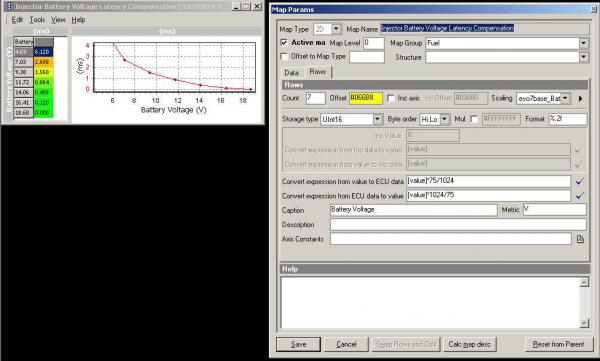
Task: Open the Scaling dropdown
Action: 565,98
